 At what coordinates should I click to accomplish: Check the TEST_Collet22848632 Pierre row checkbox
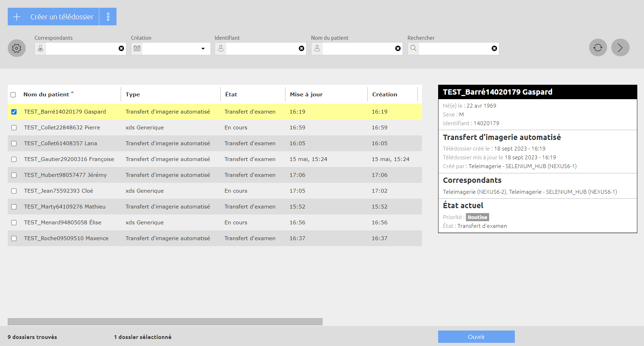pyautogui.click(x=14, y=128)
